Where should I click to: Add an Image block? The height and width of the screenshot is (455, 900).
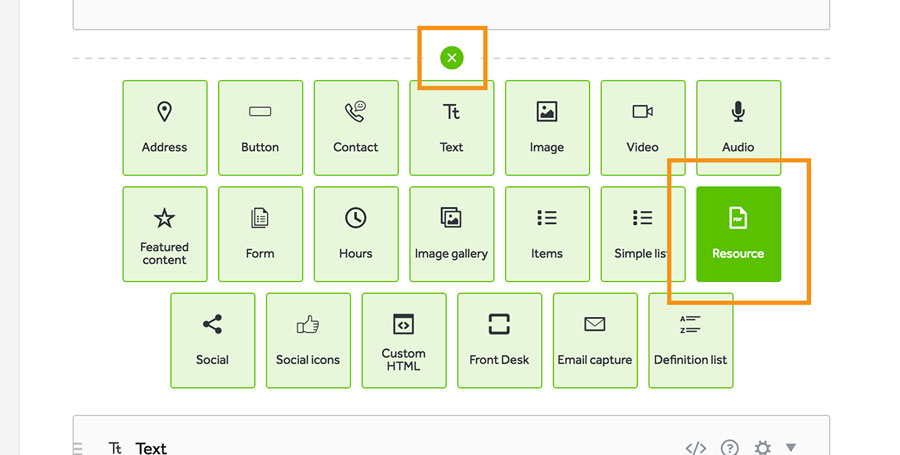(x=547, y=128)
